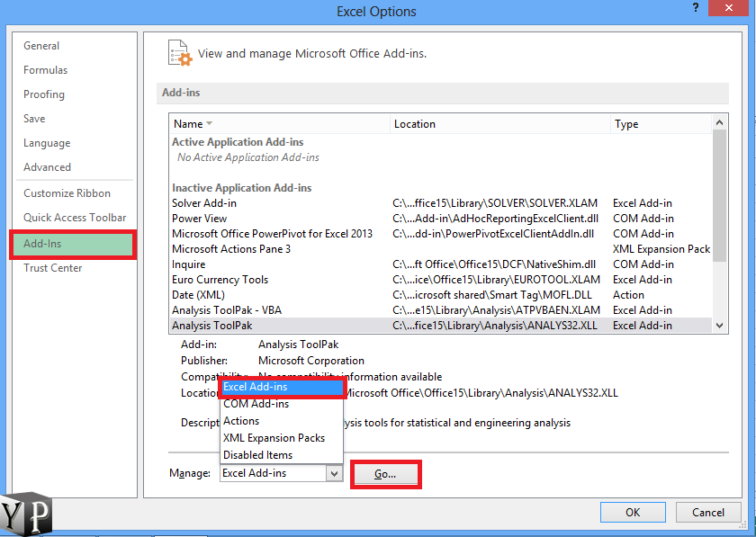Choose Excel Add-ins from the Manage list
This screenshot has width=756, height=537.
point(282,387)
